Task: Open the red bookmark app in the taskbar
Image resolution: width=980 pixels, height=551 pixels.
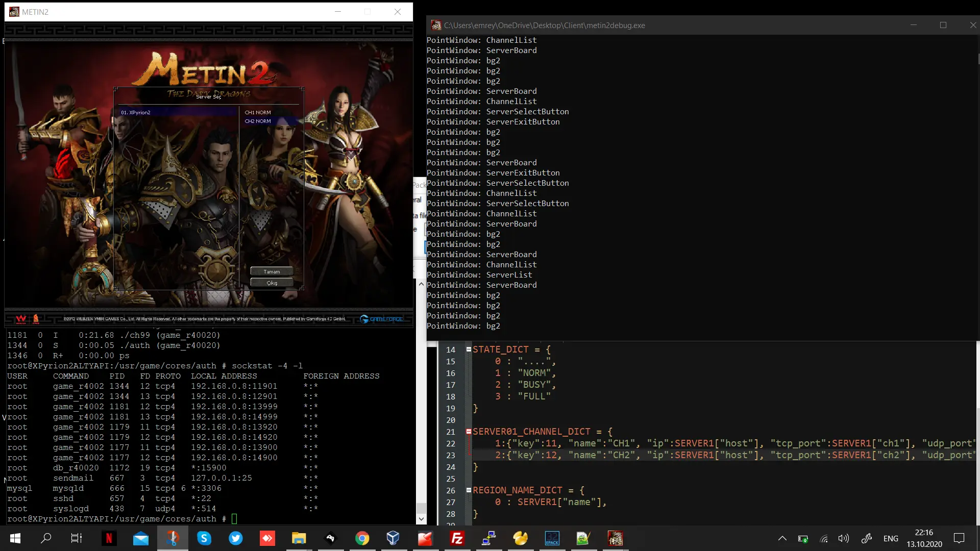Action: click(x=425, y=538)
